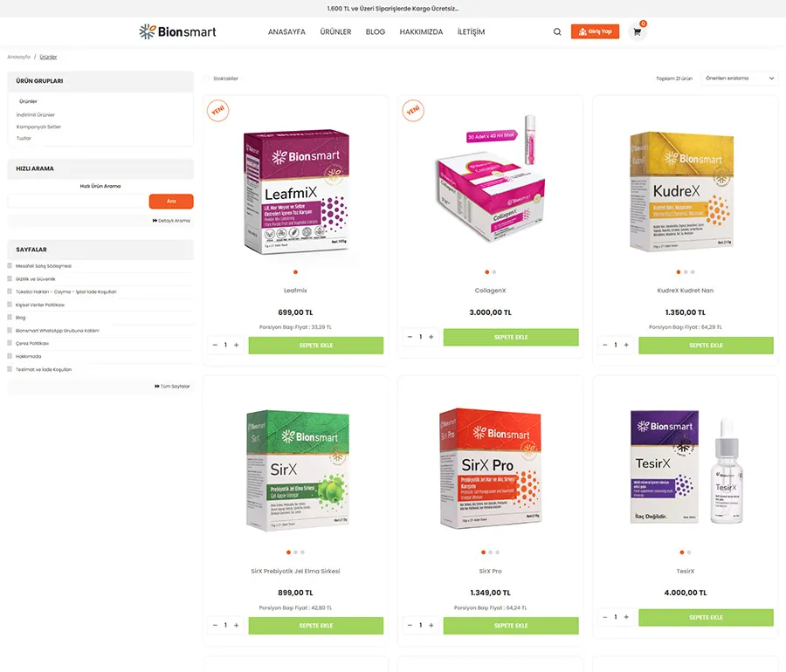Increase TesirX quantity with plus icon
Image resolution: width=786 pixels, height=672 pixels.
pyautogui.click(x=626, y=617)
